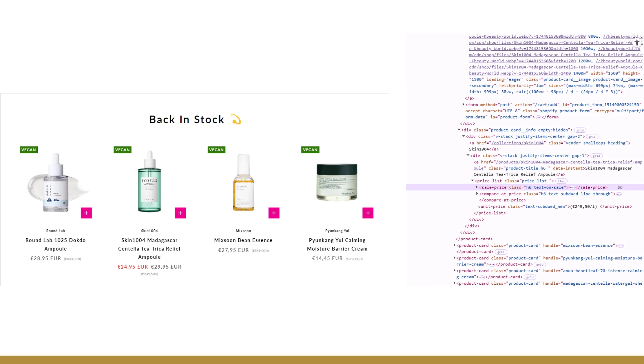Click the accessibility icon in DevTools corner

click(x=637, y=43)
